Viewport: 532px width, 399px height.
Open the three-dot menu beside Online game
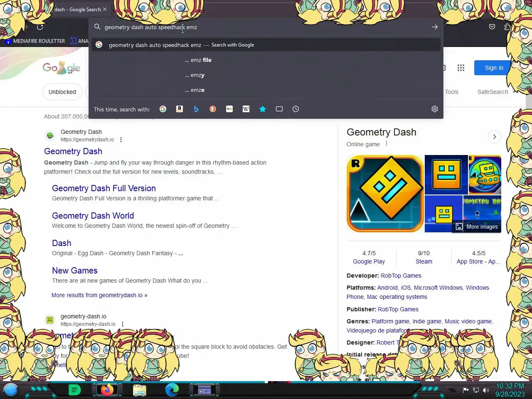click(x=387, y=144)
